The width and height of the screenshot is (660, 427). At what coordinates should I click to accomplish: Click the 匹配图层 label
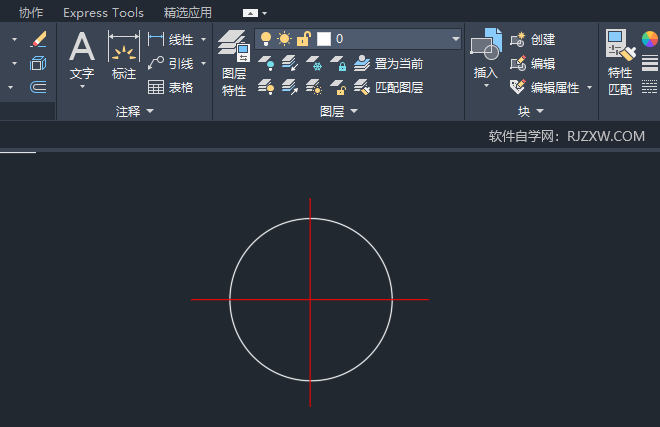pyautogui.click(x=399, y=88)
